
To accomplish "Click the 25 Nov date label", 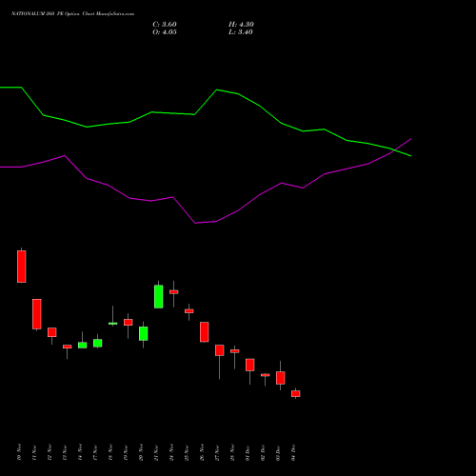I will click(187, 453).
